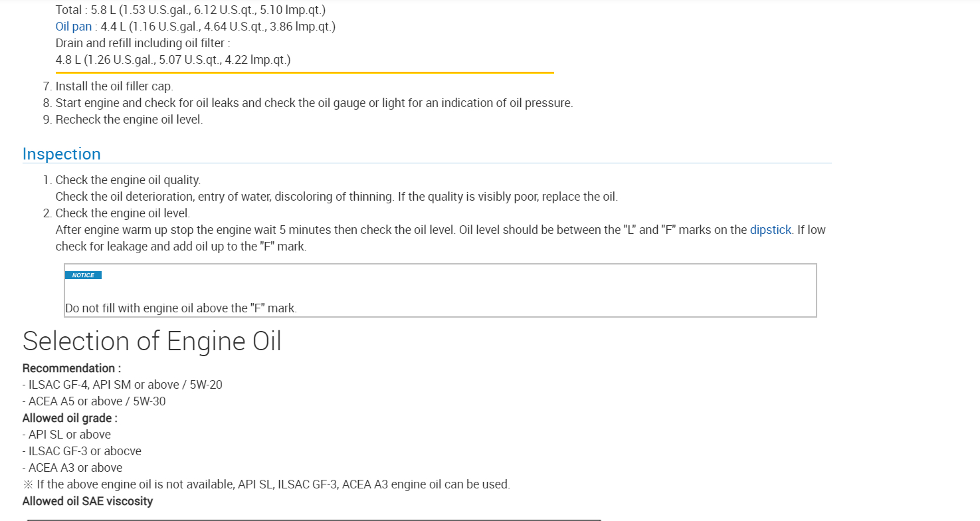Click the yellow horizontal divider line
The image size is (980, 521).
[x=304, y=72]
